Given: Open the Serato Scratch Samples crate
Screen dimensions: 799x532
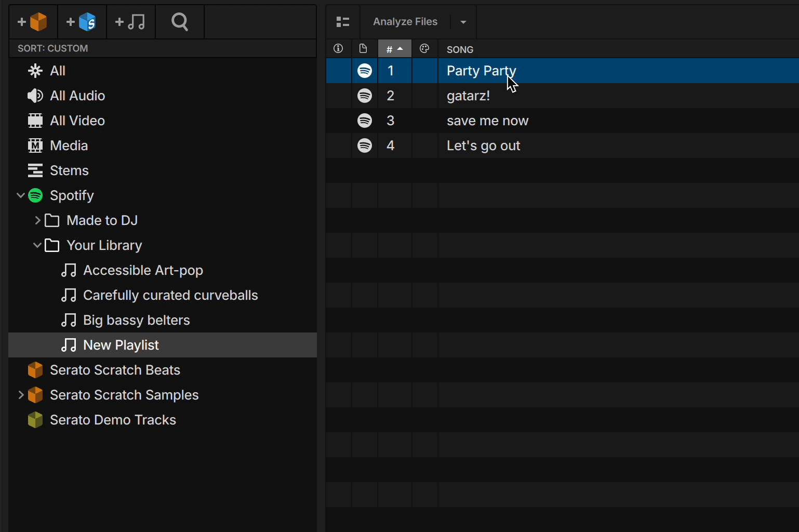Looking at the screenshot, I should pos(163,395).
